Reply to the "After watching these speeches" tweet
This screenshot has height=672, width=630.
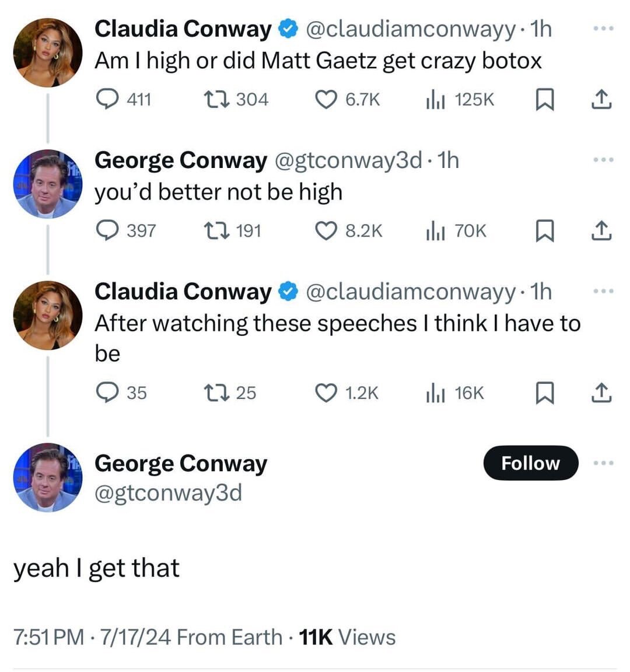click(x=107, y=393)
